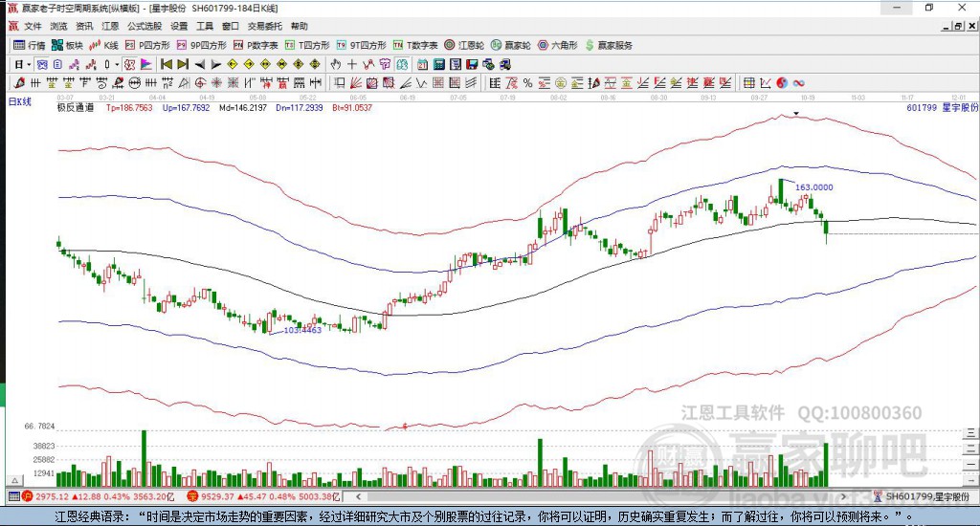Click the jump-to-last-bar icon

coord(183,64)
